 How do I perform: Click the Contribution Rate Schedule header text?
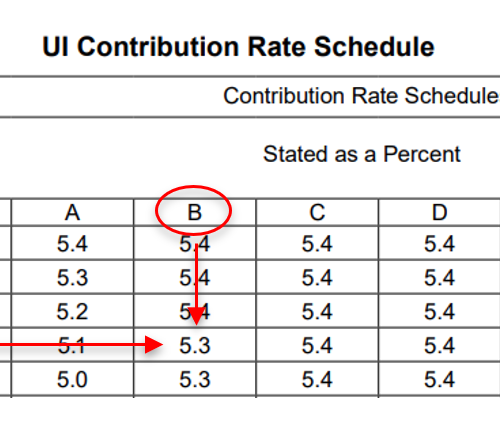tap(361, 96)
